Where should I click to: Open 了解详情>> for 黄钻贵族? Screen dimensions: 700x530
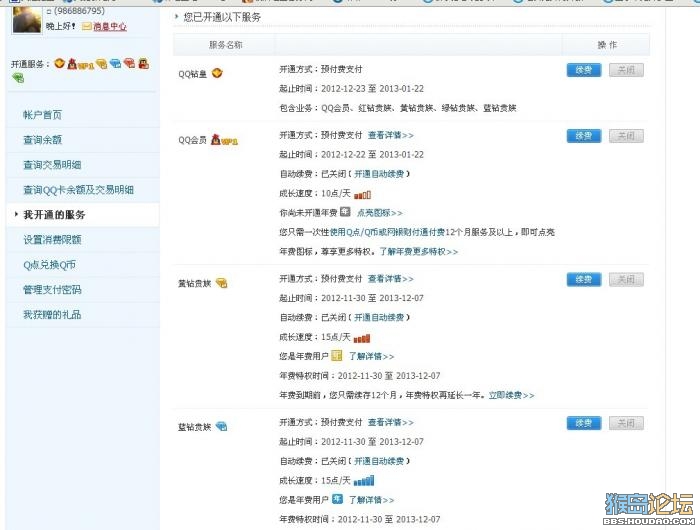[371, 356]
